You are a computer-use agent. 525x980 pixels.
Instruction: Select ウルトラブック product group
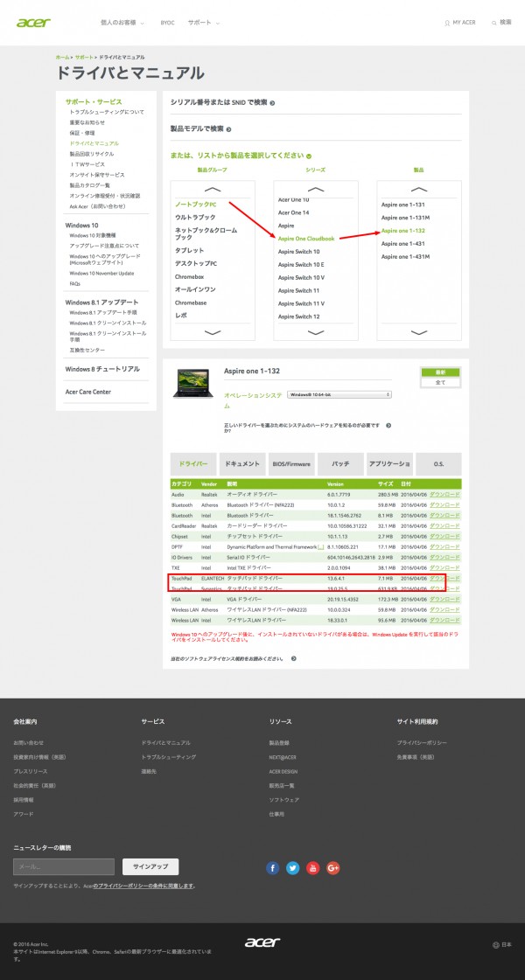[x=194, y=217]
